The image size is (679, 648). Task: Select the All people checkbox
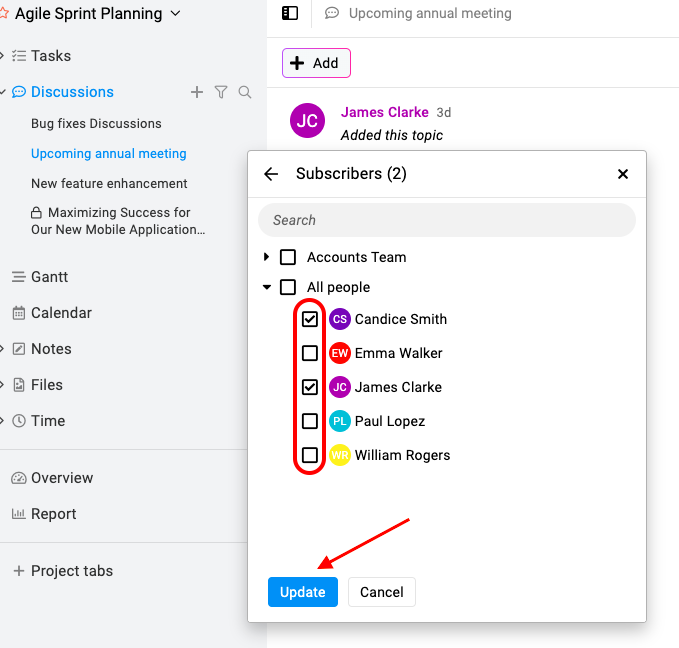[288, 287]
